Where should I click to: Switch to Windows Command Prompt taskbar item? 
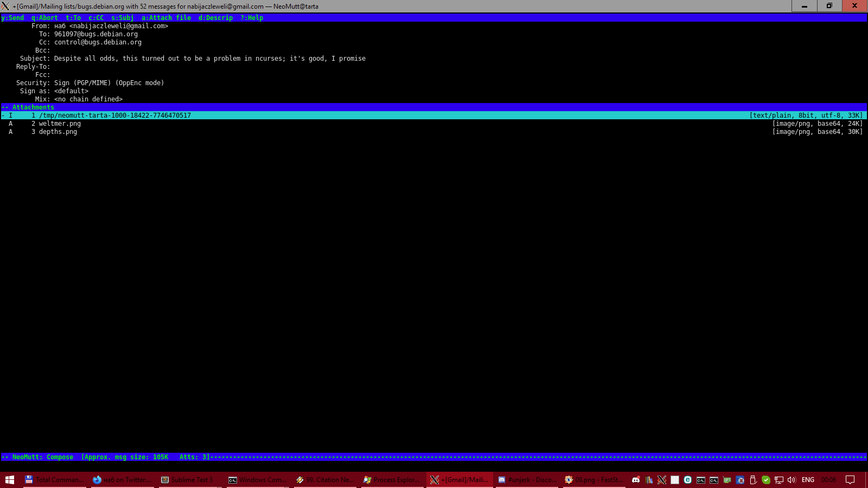[x=258, y=480]
